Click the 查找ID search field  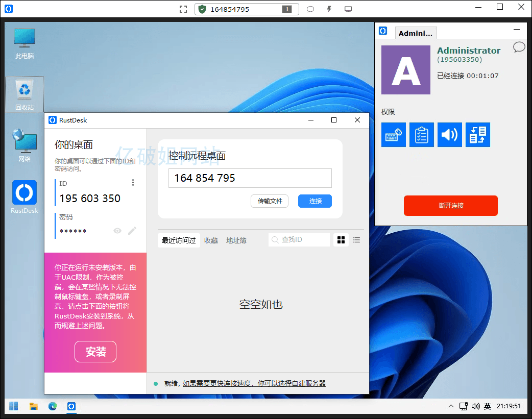tap(299, 240)
